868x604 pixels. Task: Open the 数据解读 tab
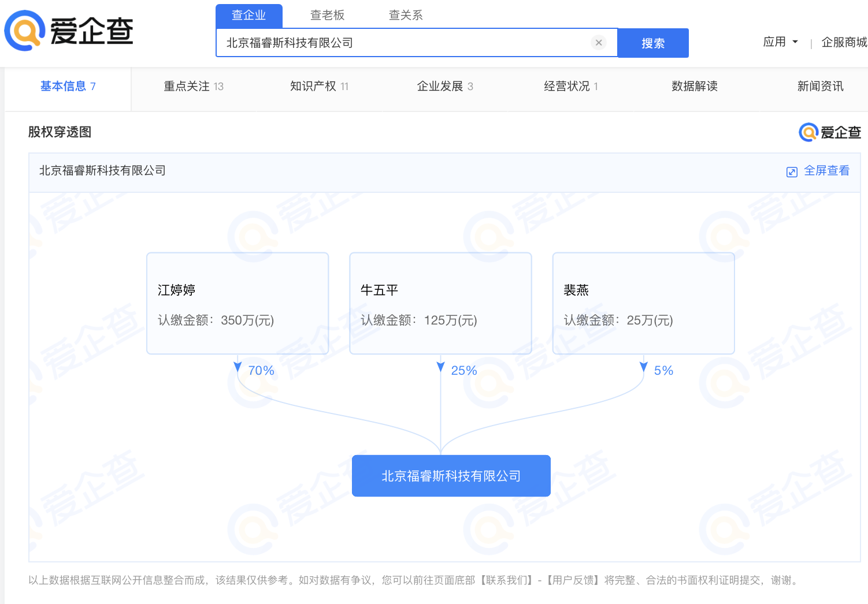695,87
